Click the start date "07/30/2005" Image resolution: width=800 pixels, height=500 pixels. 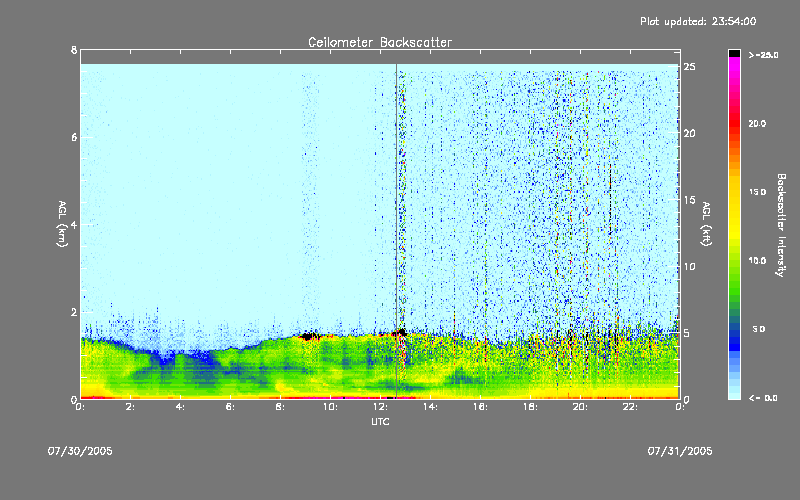click(x=80, y=451)
